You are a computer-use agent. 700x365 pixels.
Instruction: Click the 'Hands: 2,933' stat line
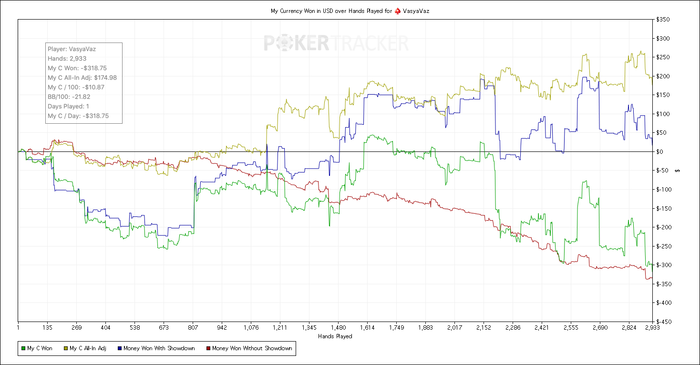(67, 58)
